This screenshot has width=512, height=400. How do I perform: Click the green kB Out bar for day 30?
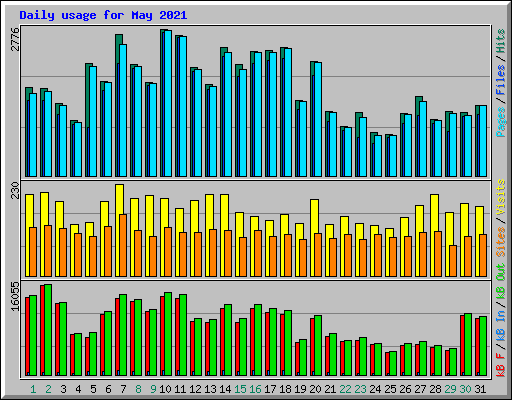pyautogui.click(x=468, y=345)
